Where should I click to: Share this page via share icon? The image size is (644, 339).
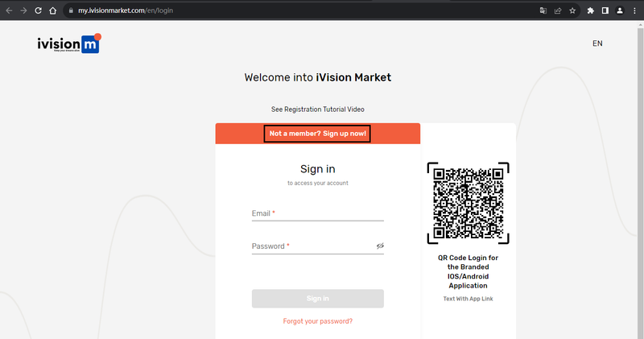(x=558, y=10)
